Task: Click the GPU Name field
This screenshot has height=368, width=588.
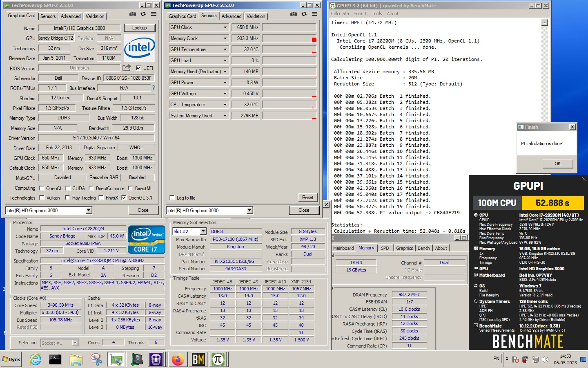Action: pyautogui.click(x=79, y=28)
